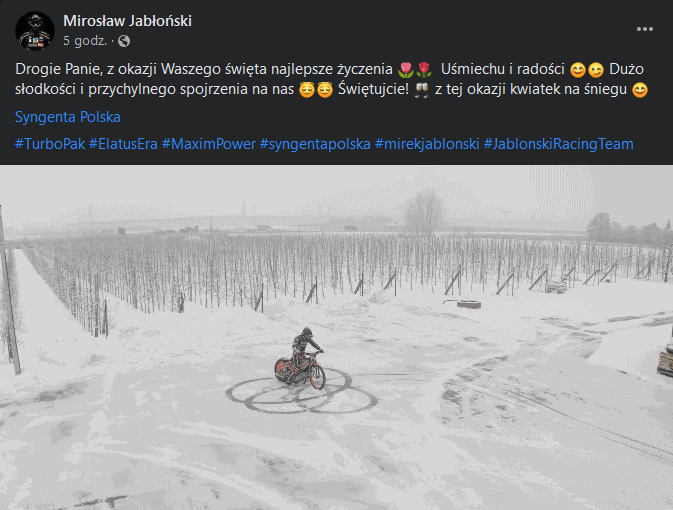Click the winking face emoji
This screenshot has width=673, height=510.
pyautogui.click(x=596, y=70)
